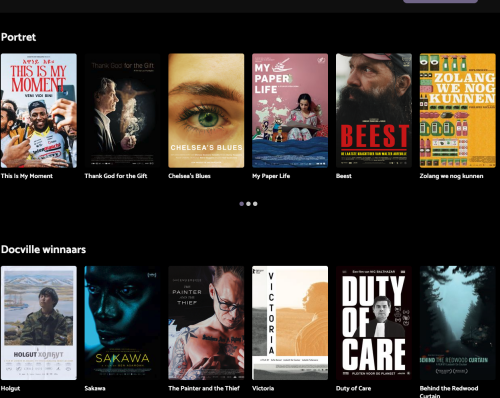Click the 'My Paper Life' title text
Image resolution: width=500 pixels, height=398 pixels.
271,176
